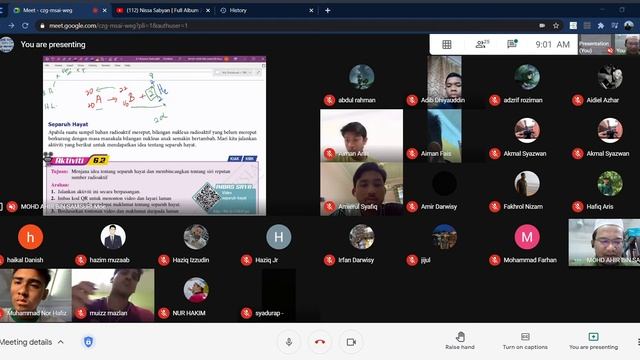Select Mohammad Farhan pink M avatar

click(x=527, y=237)
